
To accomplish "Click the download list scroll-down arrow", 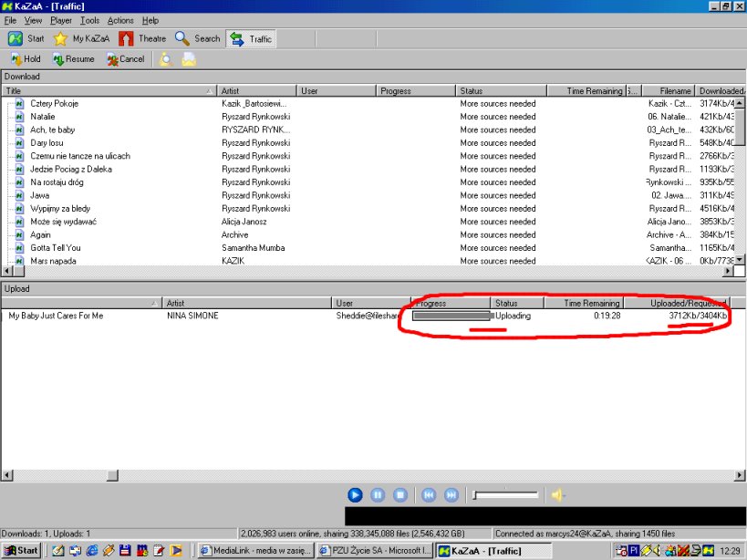I will [x=740, y=260].
